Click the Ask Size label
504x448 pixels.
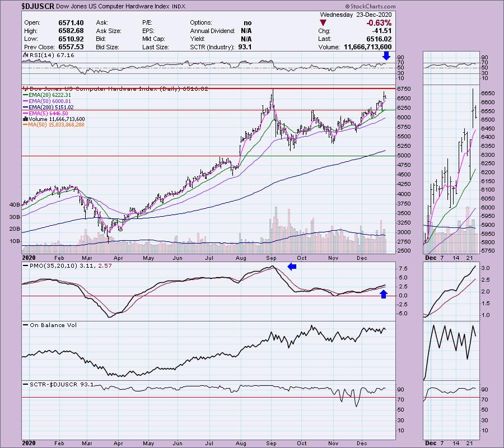(109, 31)
